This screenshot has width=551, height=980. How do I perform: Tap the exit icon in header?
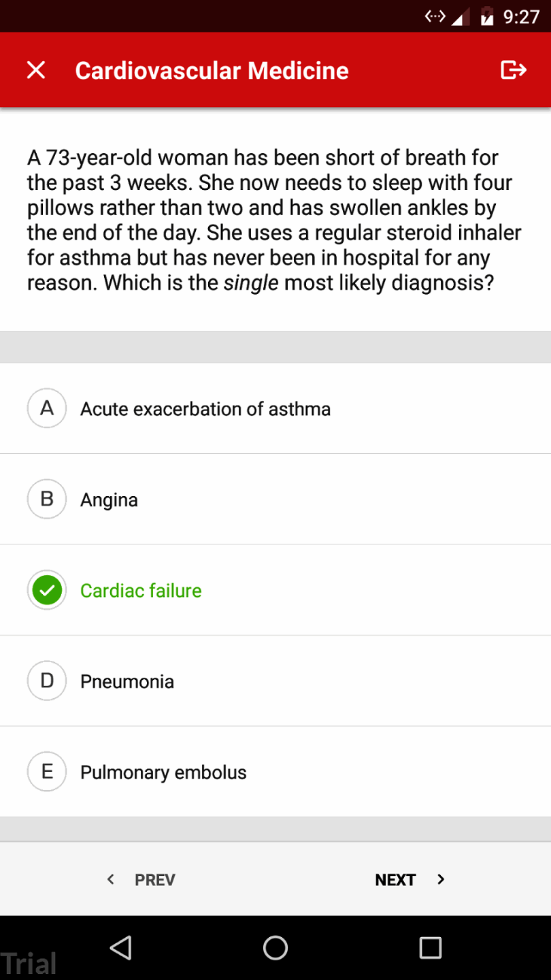(513, 70)
